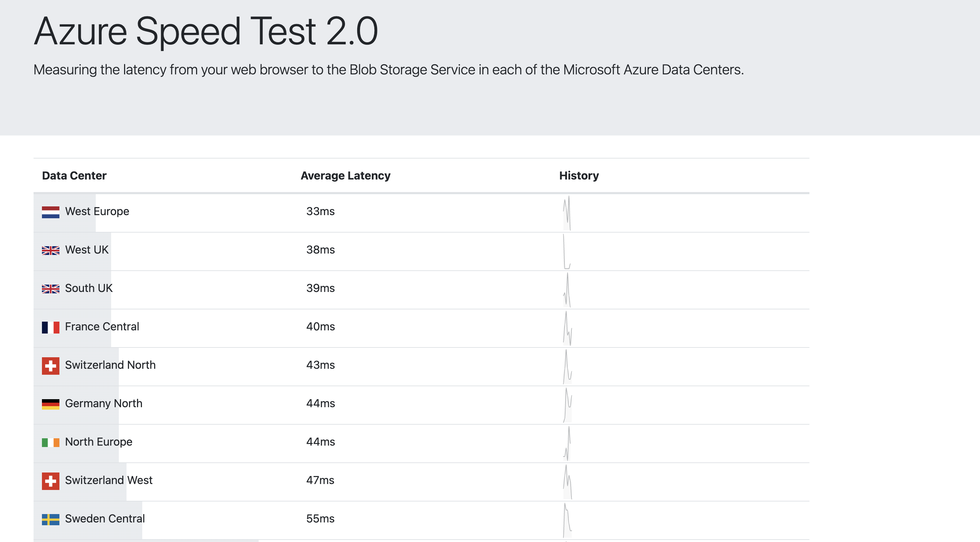This screenshot has height=542, width=980.
Task: Select the West UK data center name
Action: point(87,250)
